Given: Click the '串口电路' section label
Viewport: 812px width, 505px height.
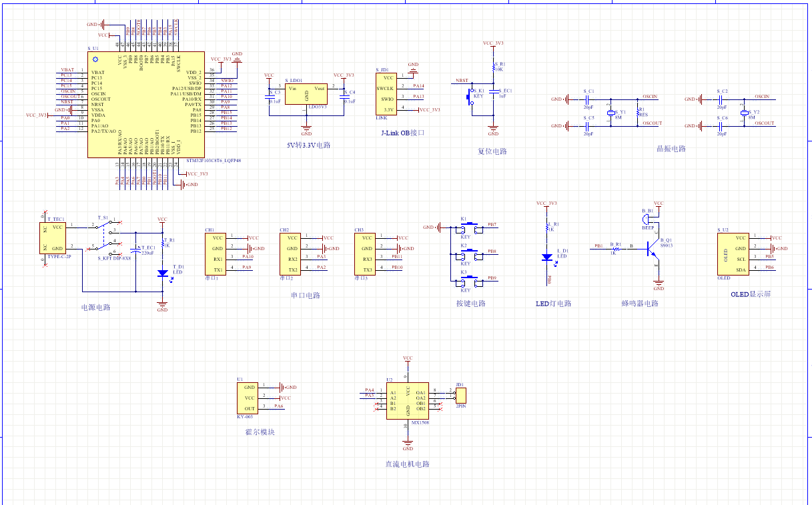Looking at the screenshot, I should [x=305, y=295].
